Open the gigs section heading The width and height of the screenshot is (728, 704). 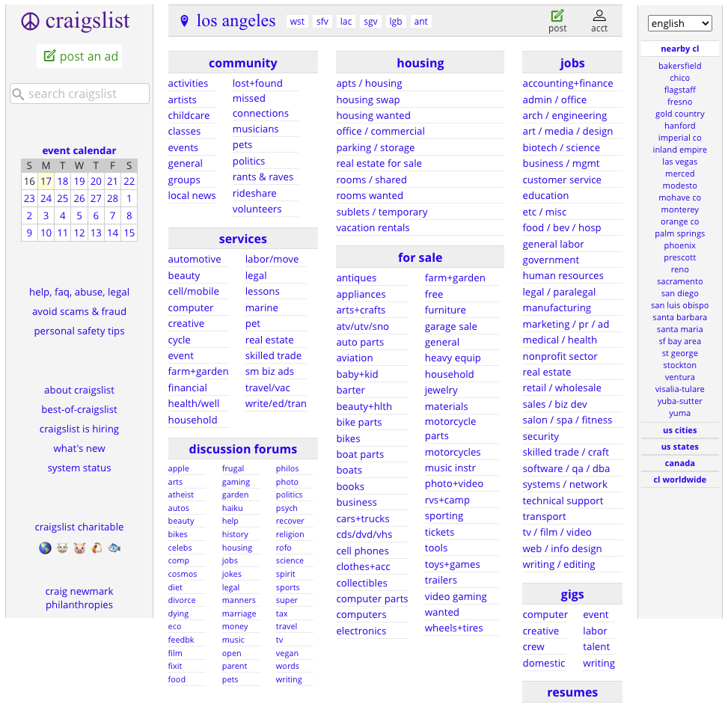572,595
